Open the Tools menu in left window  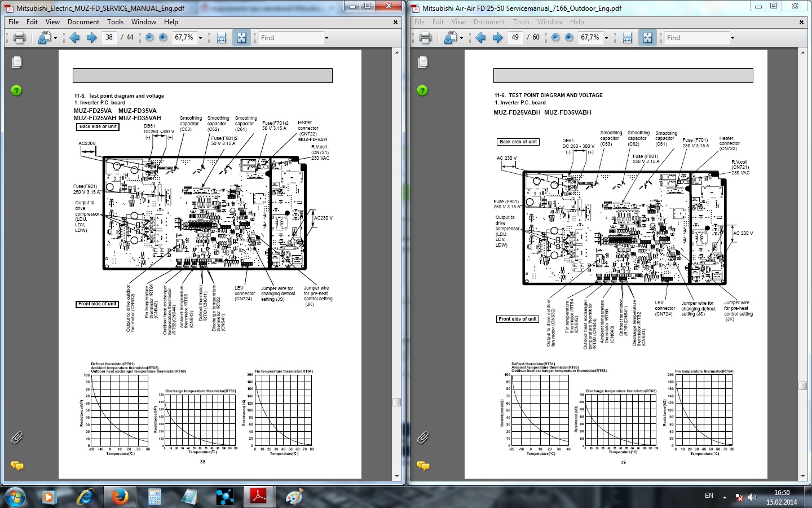tap(115, 22)
